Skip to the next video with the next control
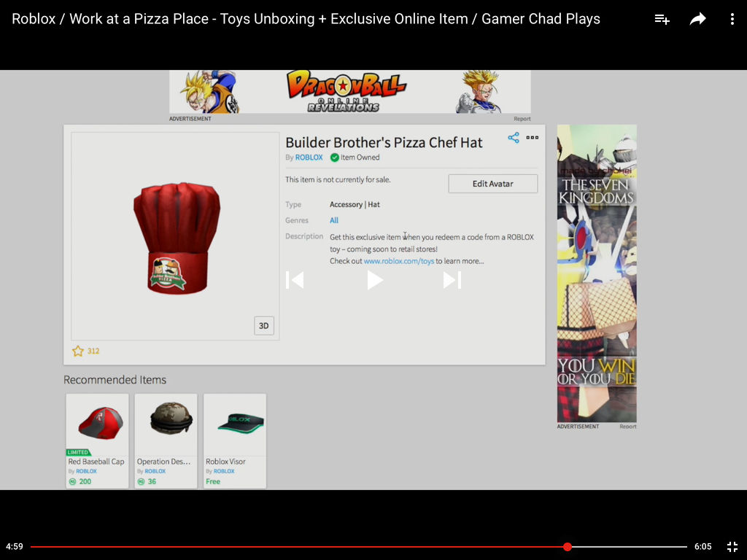The height and width of the screenshot is (560, 747). pyautogui.click(x=452, y=279)
